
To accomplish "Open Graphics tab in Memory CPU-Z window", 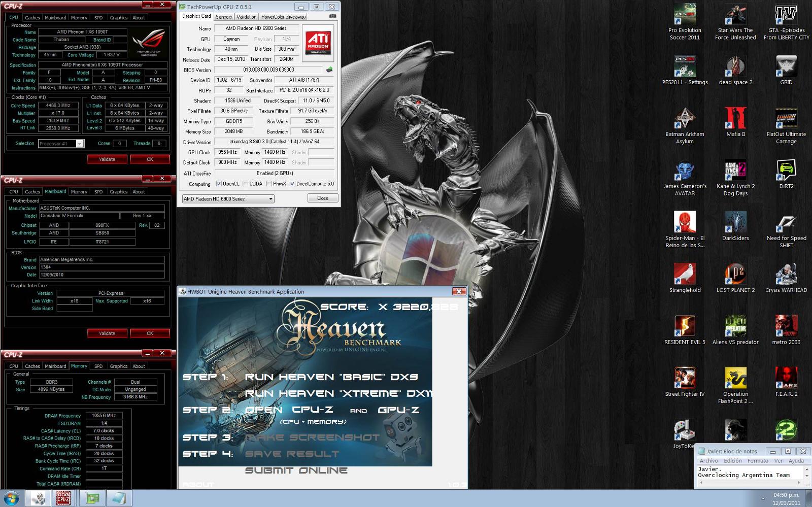I will pyautogui.click(x=119, y=366).
